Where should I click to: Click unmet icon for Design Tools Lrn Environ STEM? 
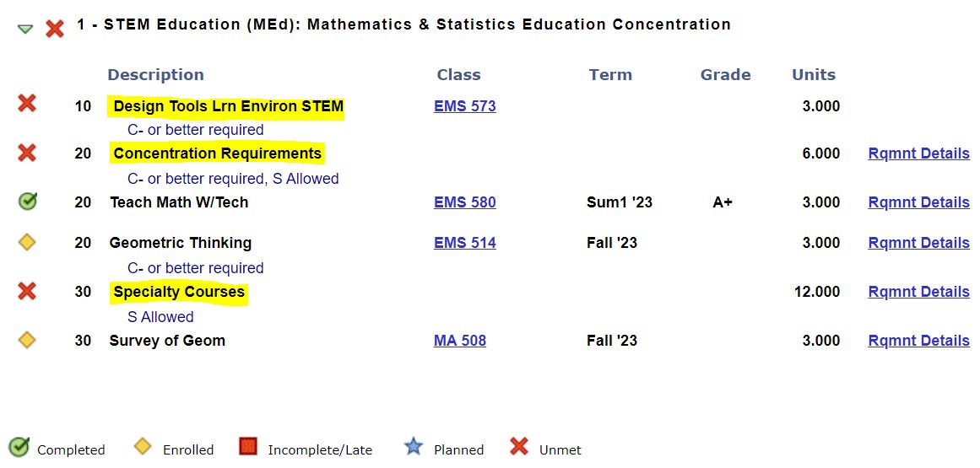click(x=27, y=104)
